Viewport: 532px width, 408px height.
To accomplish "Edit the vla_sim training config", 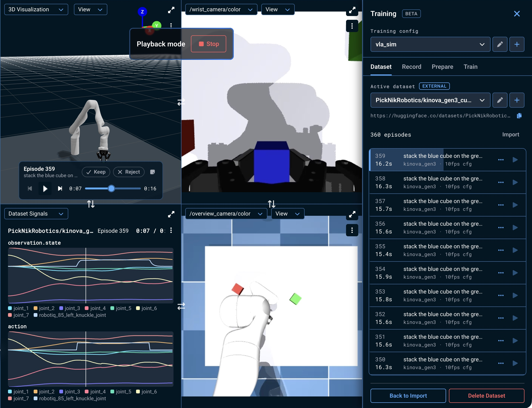I will (x=500, y=44).
